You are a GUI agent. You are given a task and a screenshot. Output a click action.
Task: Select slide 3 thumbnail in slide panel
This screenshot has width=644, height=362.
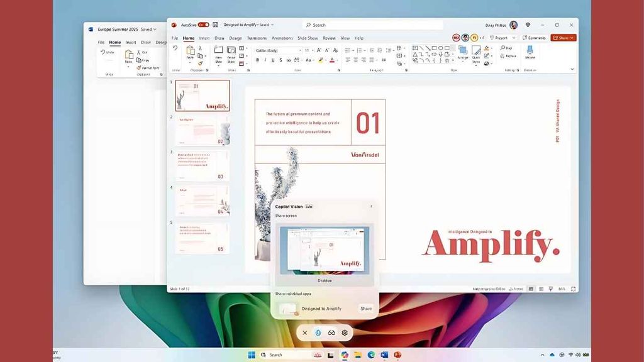coord(203,166)
